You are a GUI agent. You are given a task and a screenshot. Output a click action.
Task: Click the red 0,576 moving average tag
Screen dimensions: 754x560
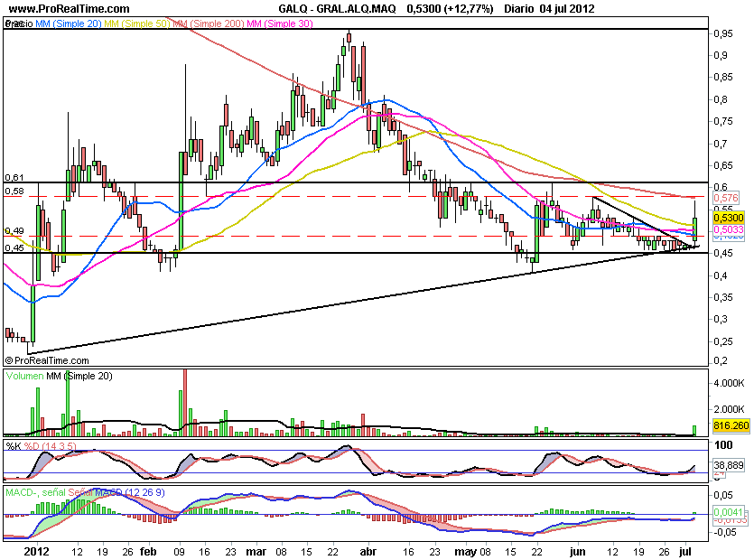[725, 198]
